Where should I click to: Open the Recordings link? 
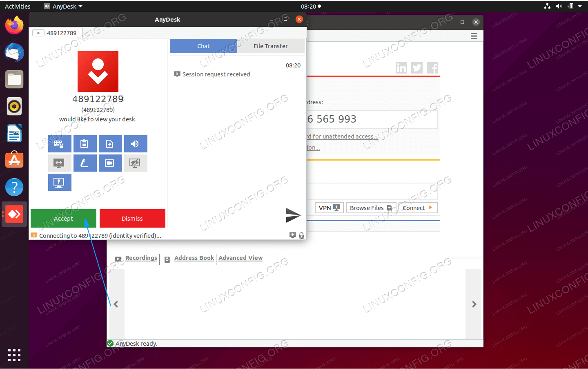(141, 258)
